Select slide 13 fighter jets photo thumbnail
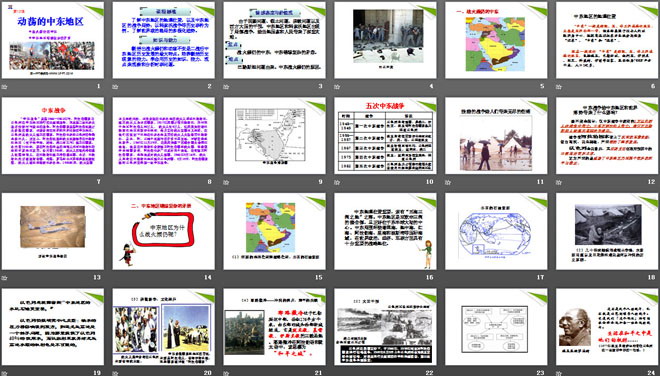660x376 pixels. (x=53, y=231)
